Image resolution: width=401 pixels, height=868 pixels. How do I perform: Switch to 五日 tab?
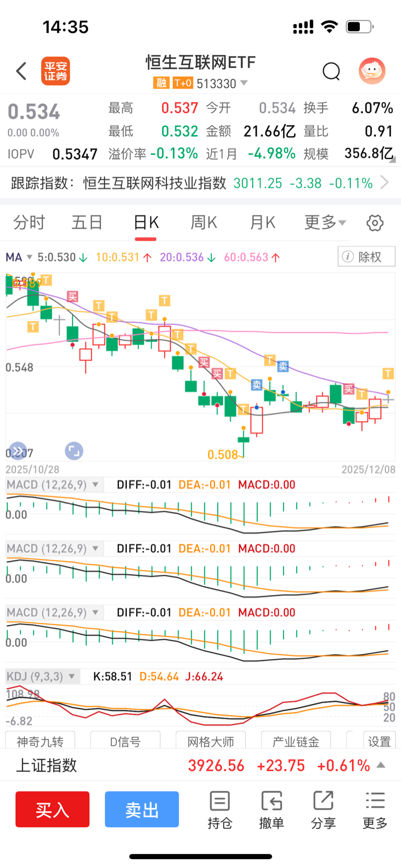click(x=87, y=223)
